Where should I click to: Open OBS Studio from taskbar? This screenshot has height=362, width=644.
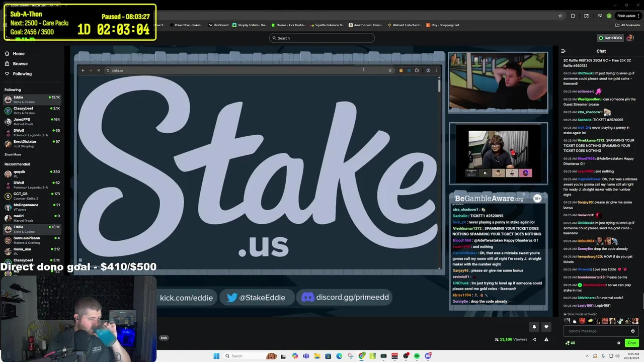point(406,356)
